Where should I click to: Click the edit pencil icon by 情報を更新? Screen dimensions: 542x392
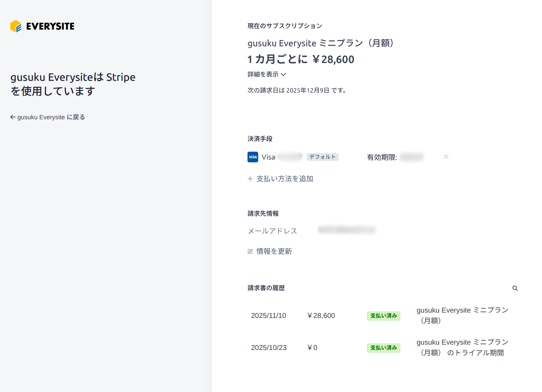(x=250, y=251)
